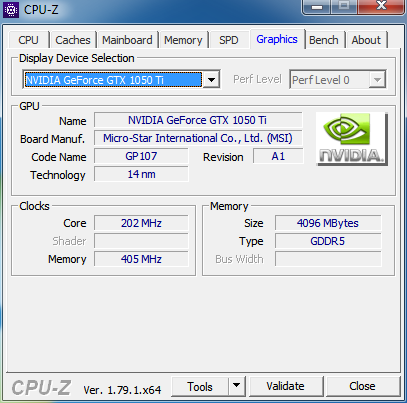Image resolution: width=407 pixels, height=403 pixels.
Task: Expand the display device selection dropdown
Action: coord(211,80)
